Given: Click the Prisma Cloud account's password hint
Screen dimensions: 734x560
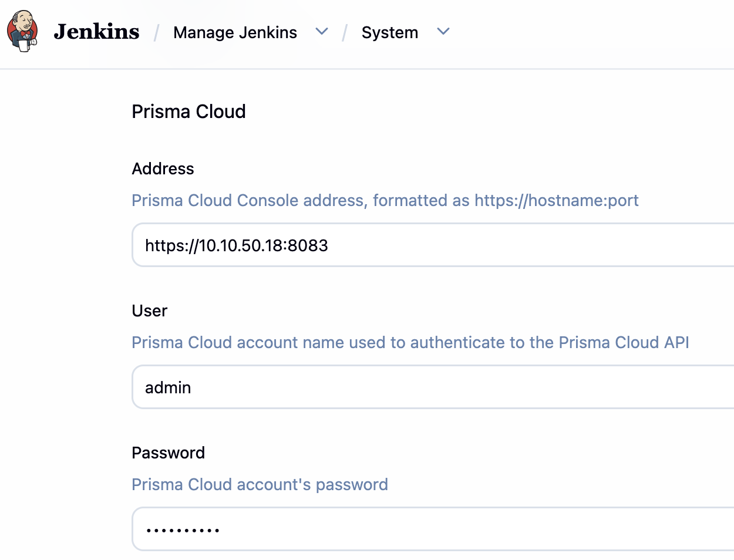Looking at the screenshot, I should [260, 485].
